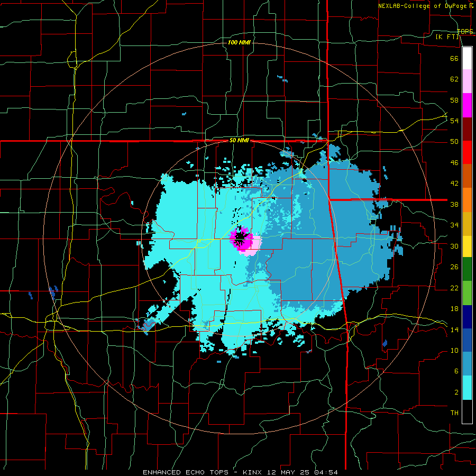This screenshot has width=476, height=476.
Task: Click the 26 legend value
Action: click(454, 267)
